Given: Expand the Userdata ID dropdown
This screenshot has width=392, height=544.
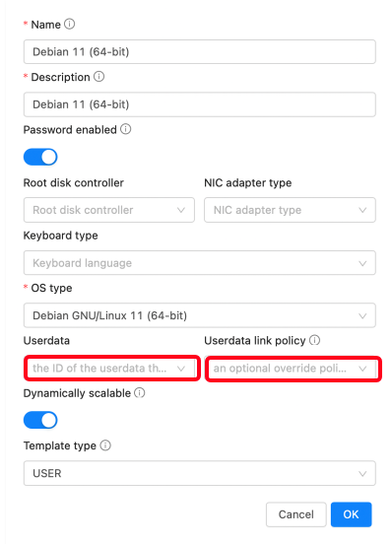Looking at the screenshot, I should pos(112,369).
